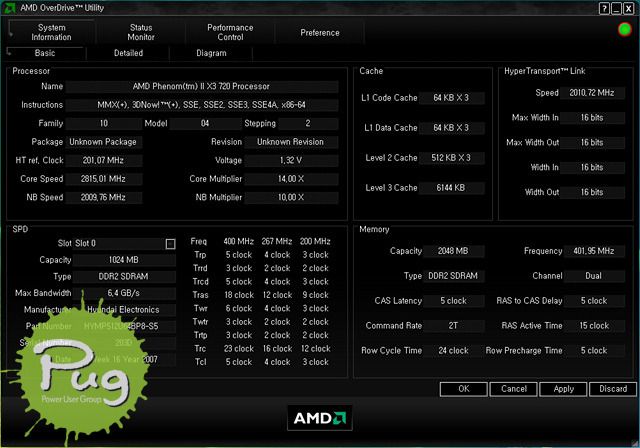Click the Cancel button

tap(513, 389)
